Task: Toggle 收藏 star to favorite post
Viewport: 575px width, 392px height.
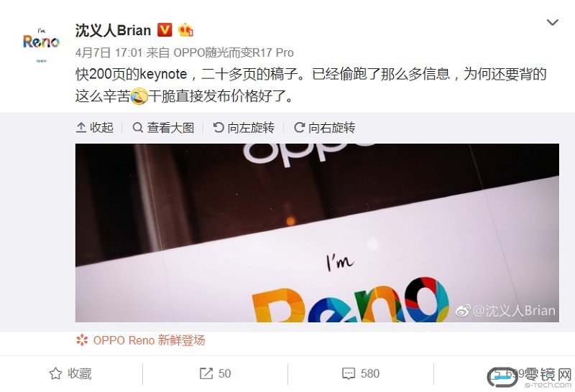Action: tap(70, 373)
